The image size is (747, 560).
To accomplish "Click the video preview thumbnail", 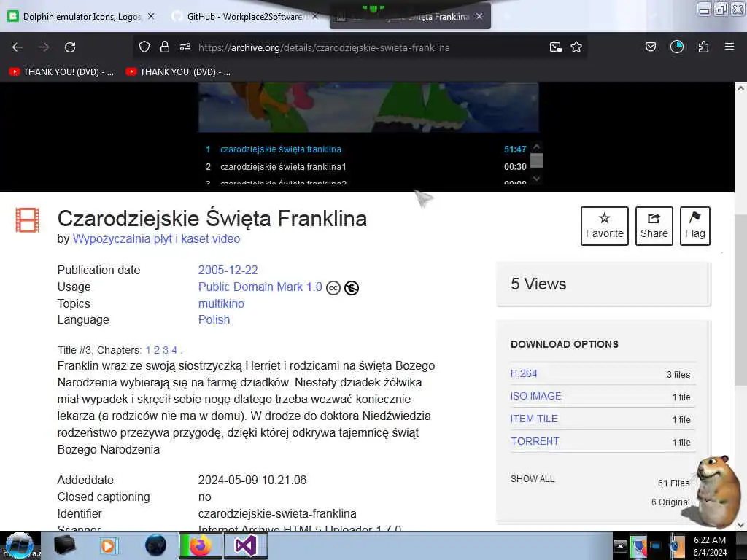I will (368, 107).
